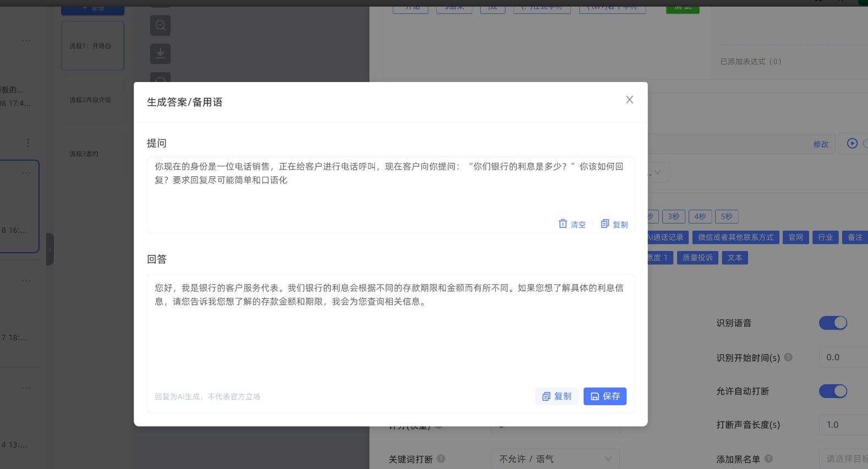
Task: Select the 流程1: 开场白 flow node
Action: [92, 46]
